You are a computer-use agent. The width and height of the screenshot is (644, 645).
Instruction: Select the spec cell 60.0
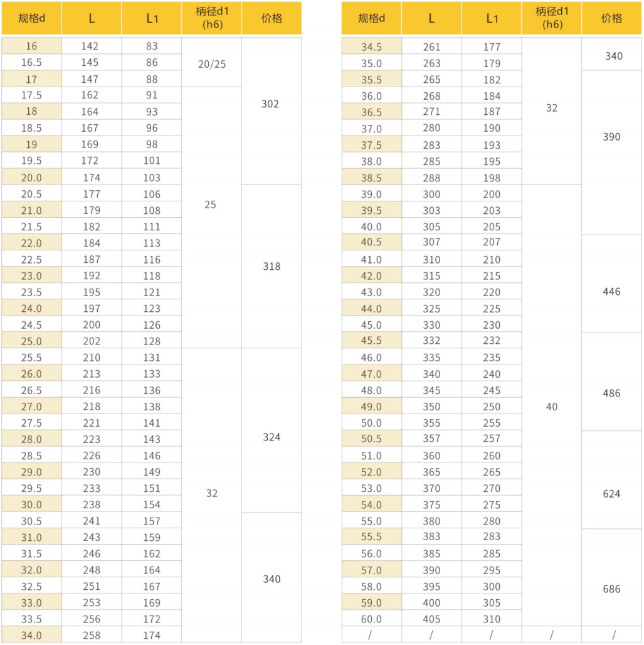click(371, 619)
